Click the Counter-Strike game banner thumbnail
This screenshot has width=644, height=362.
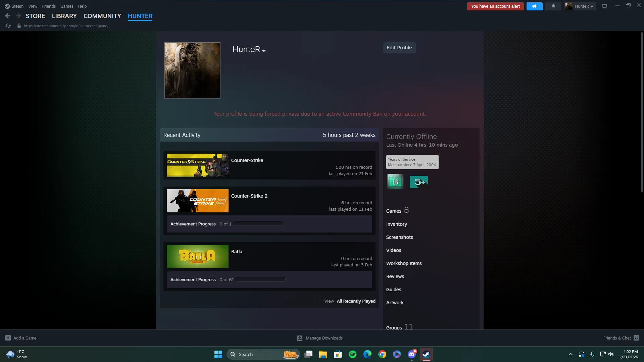tap(197, 165)
